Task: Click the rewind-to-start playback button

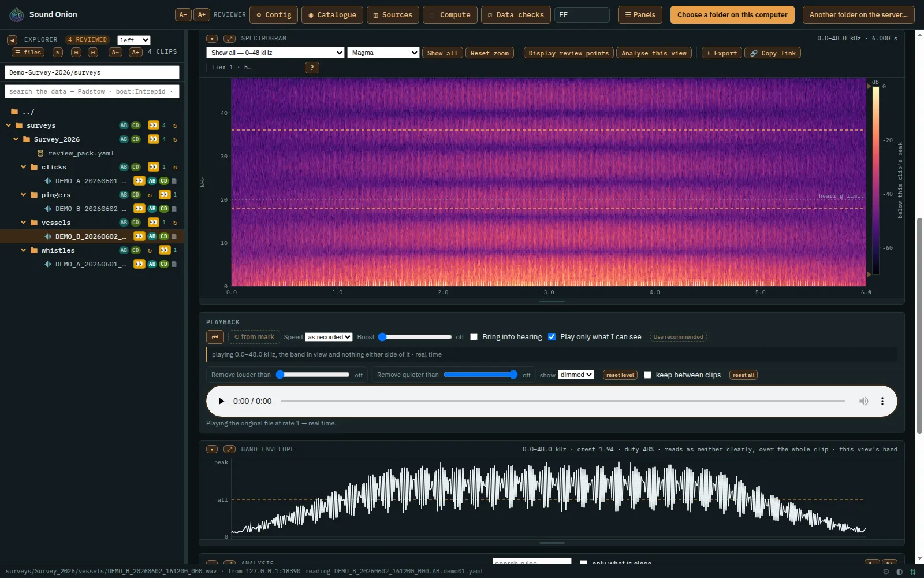Action: 215,337
